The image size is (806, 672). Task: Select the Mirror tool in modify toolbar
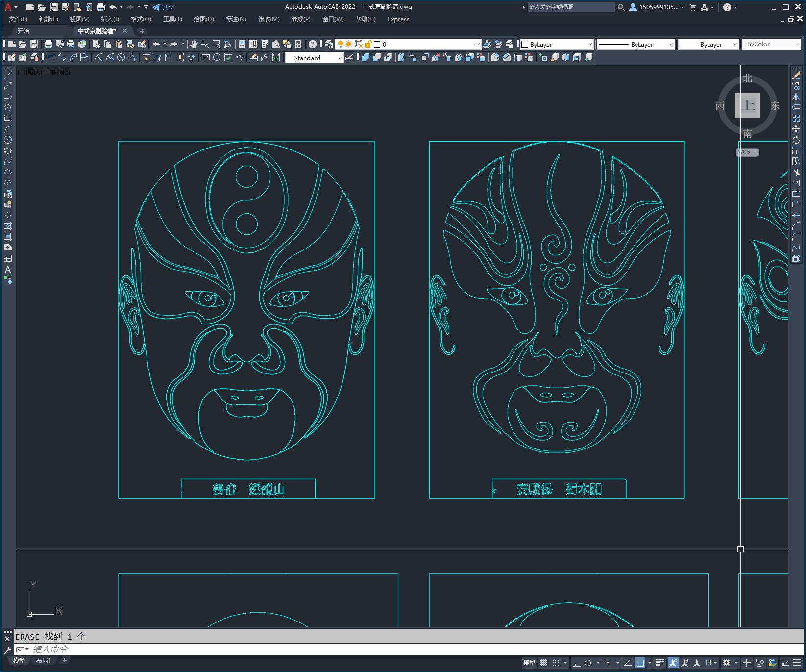point(796,97)
